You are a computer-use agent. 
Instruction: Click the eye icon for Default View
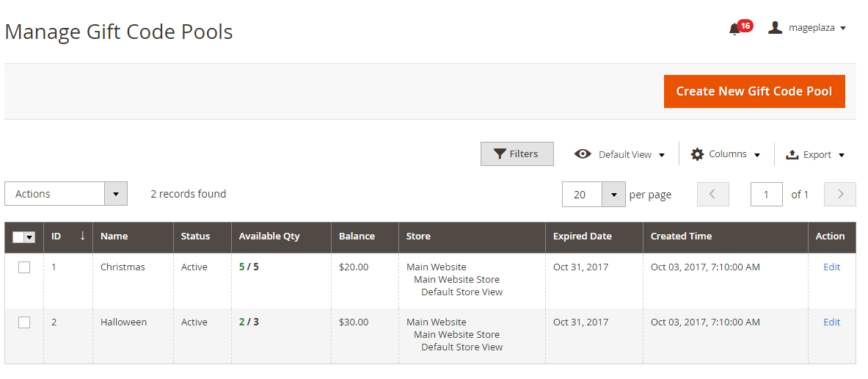tap(583, 154)
